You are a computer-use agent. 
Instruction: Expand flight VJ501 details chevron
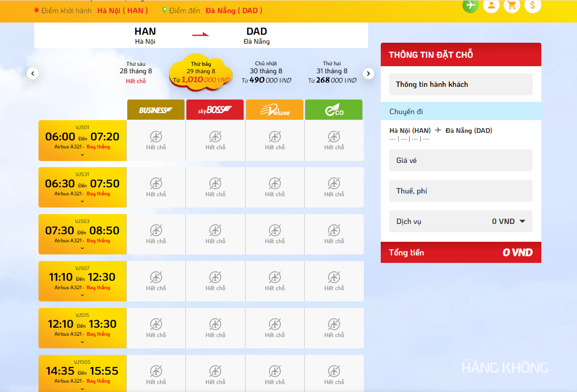click(82, 154)
